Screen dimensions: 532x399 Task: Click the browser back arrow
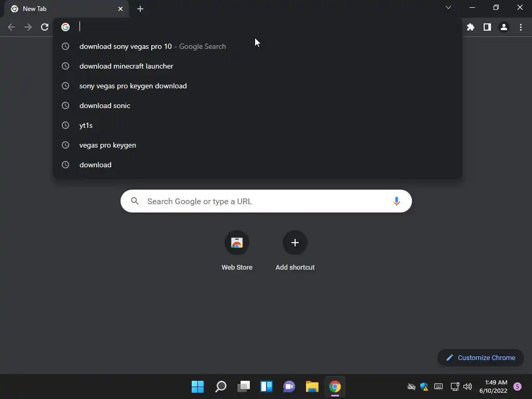pos(11,27)
